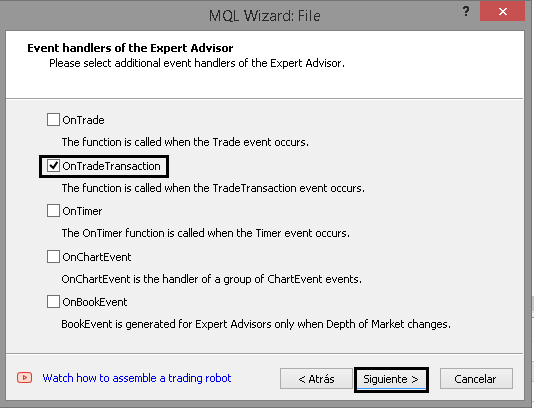
Task: Tick the OnTimer checkbox box
Action: [53, 211]
